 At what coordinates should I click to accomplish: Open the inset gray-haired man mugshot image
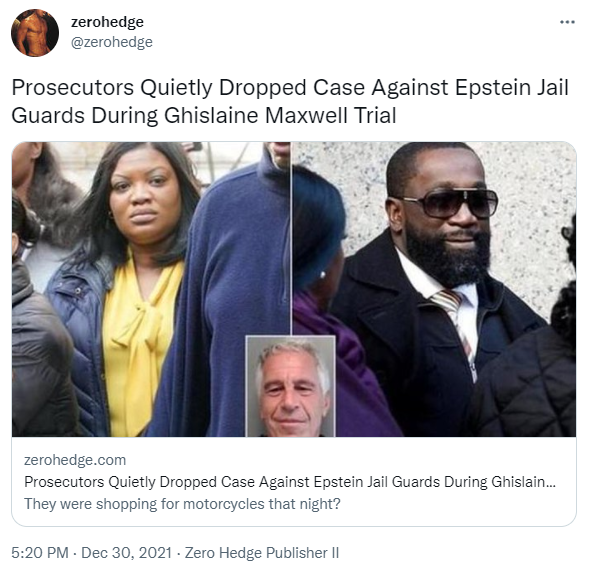coord(290,386)
